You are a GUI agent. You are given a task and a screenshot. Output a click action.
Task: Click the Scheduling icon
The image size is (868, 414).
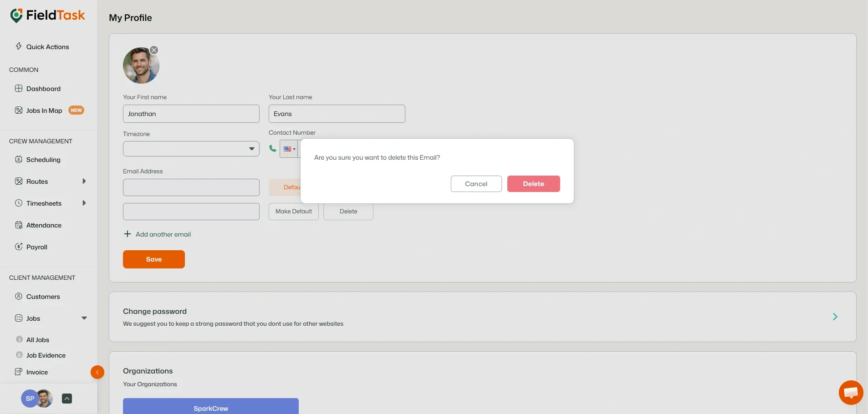(19, 159)
